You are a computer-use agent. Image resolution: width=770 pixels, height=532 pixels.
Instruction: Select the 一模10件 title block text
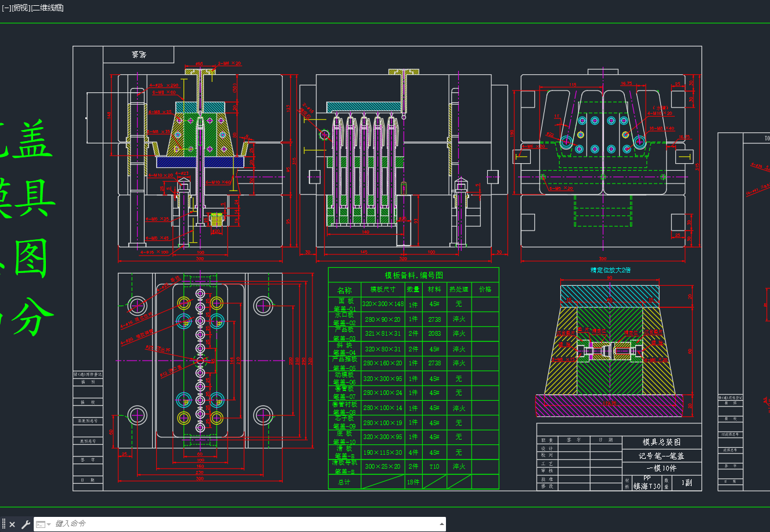(661, 469)
